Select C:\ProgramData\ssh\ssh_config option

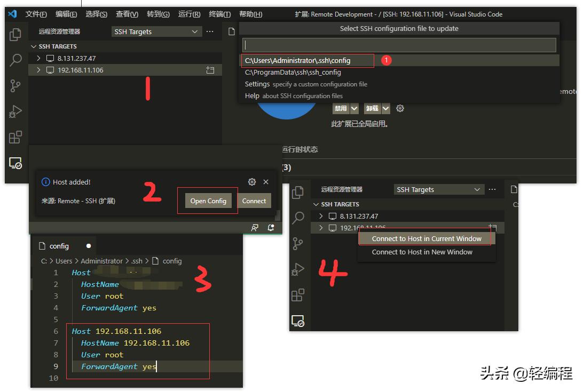click(399, 72)
